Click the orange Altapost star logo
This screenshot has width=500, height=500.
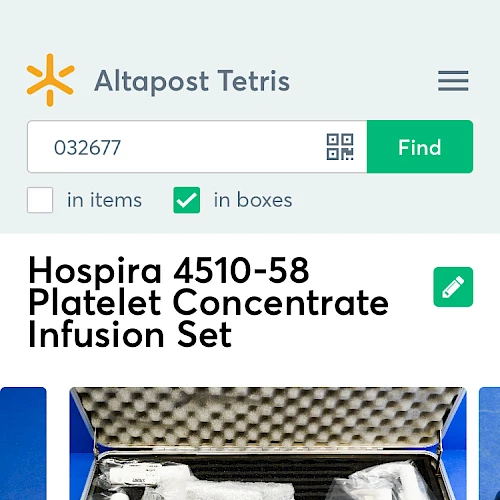click(50, 80)
